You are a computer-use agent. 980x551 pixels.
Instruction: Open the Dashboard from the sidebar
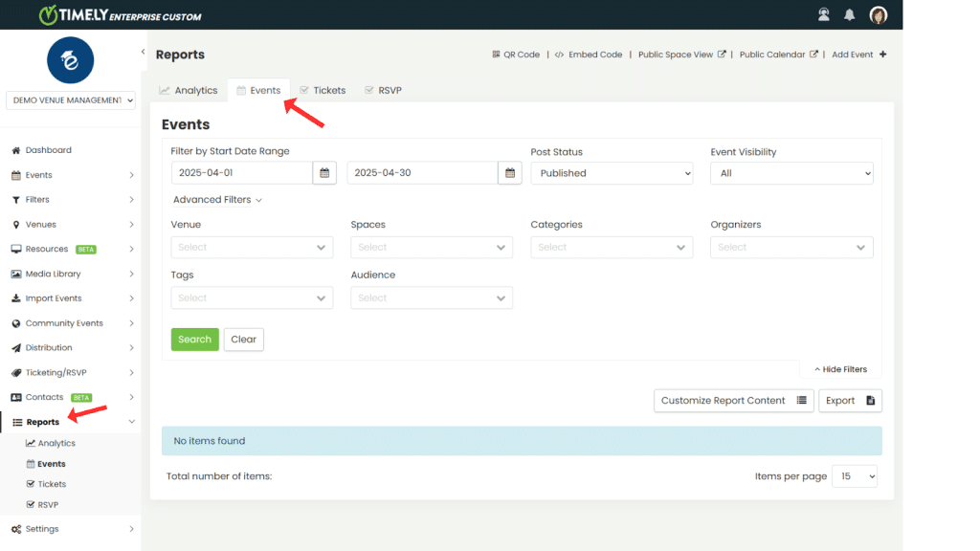(44, 149)
